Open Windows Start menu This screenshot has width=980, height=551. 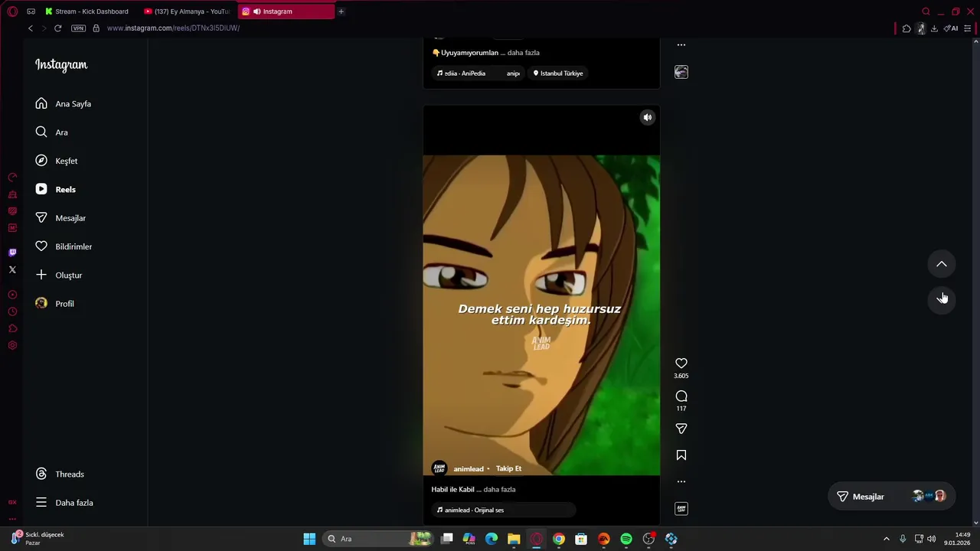[x=309, y=539]
